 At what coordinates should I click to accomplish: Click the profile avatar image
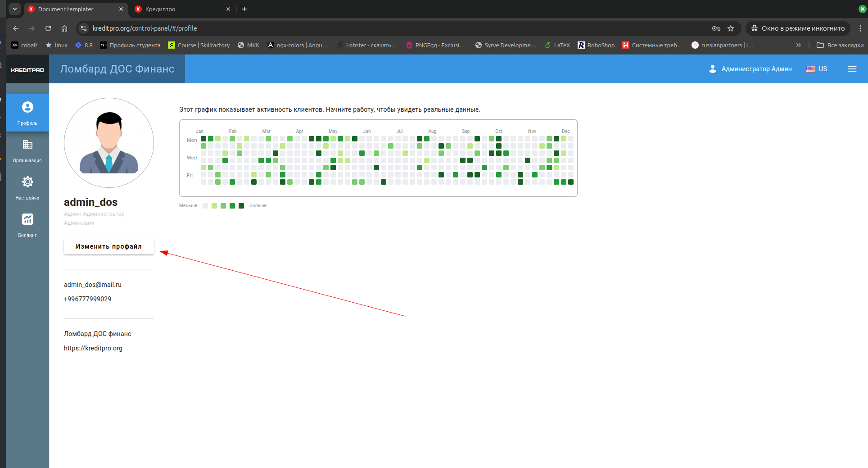coord(109,143)
